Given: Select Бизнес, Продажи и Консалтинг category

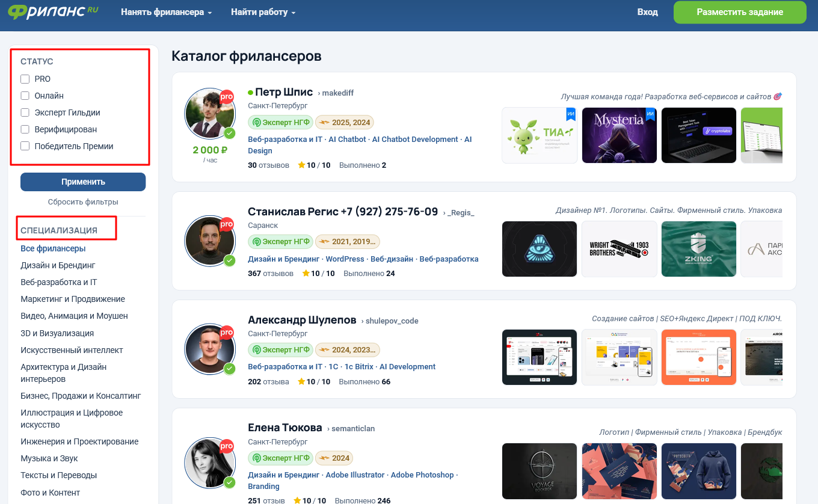Looking at the screenshot, I should (x=81, y=396).
